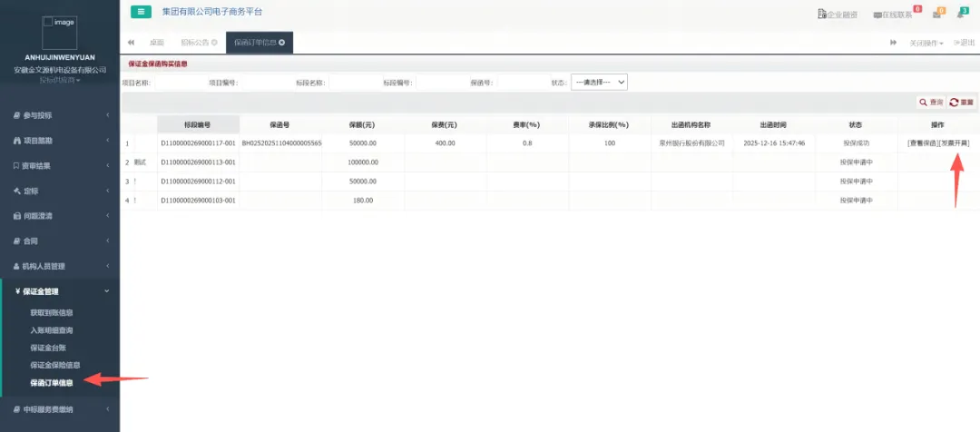Click the 项目踏勘 binoculars icon
Viewport: 980px width, 432px height.
coord(17,141)
